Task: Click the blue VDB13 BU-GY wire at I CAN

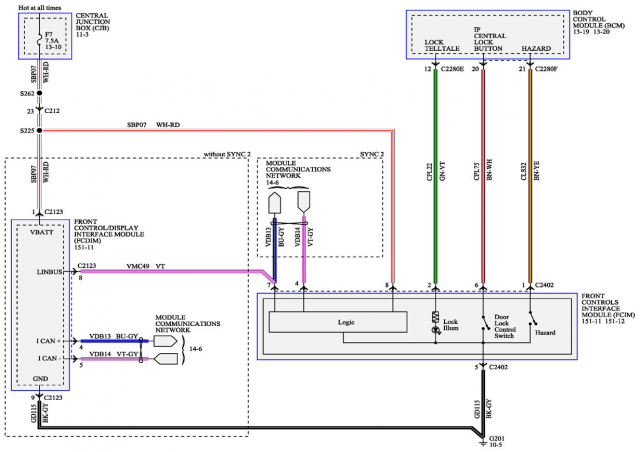Action: (x=113, y=341)
